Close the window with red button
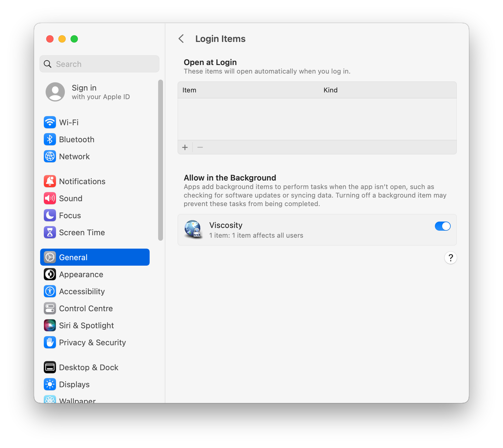 (x=50, y=39)
